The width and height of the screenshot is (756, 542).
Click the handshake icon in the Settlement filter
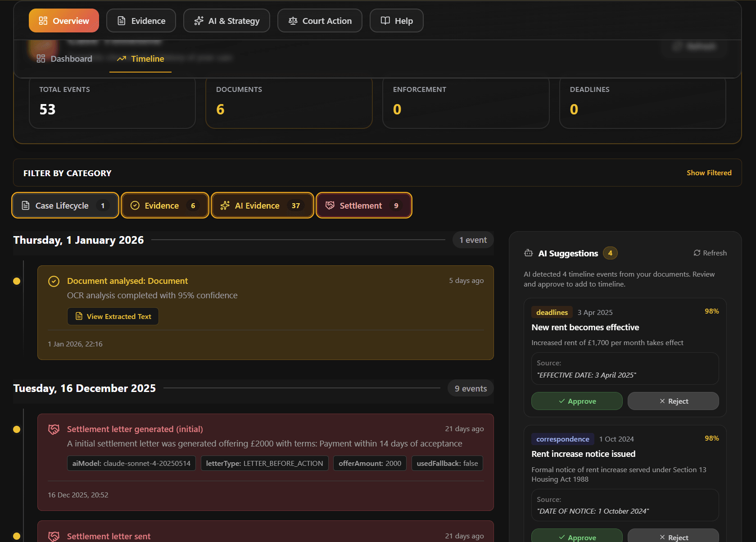pyautogui.click(x=330, y=205)
